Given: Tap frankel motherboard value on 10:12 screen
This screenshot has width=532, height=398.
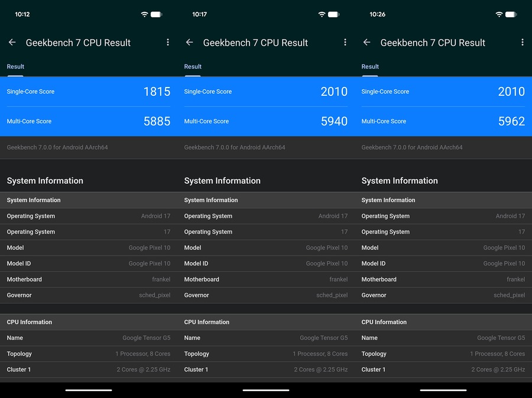Looking at the screenshot, I should pos(161,279).
